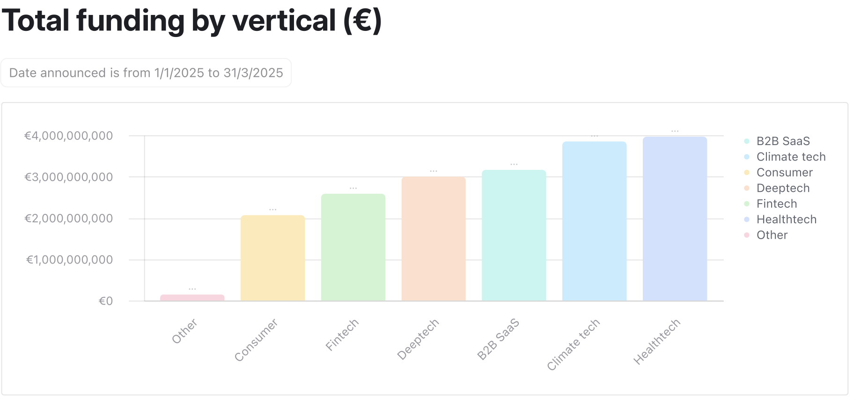
Task: Click Fintech legend color dot
Action: click(x=747, y=204)
